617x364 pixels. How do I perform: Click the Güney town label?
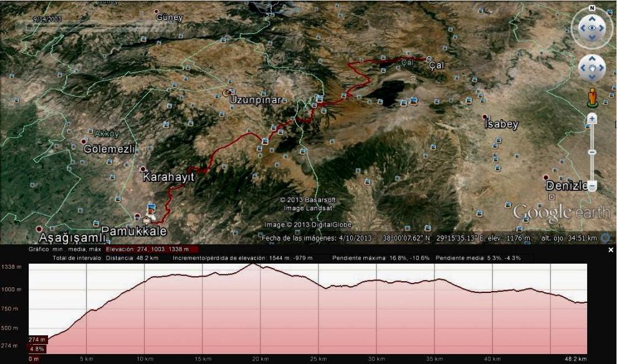[170, 17]
